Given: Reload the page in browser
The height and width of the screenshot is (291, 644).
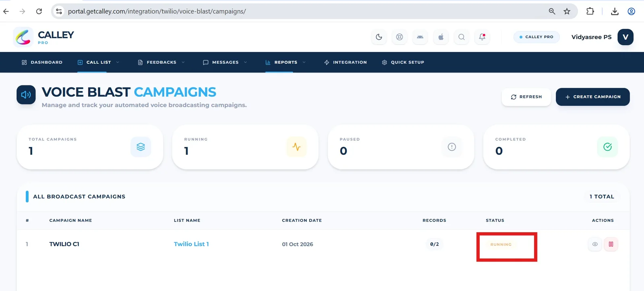Looking at the screenshot, I should [39, 11].
